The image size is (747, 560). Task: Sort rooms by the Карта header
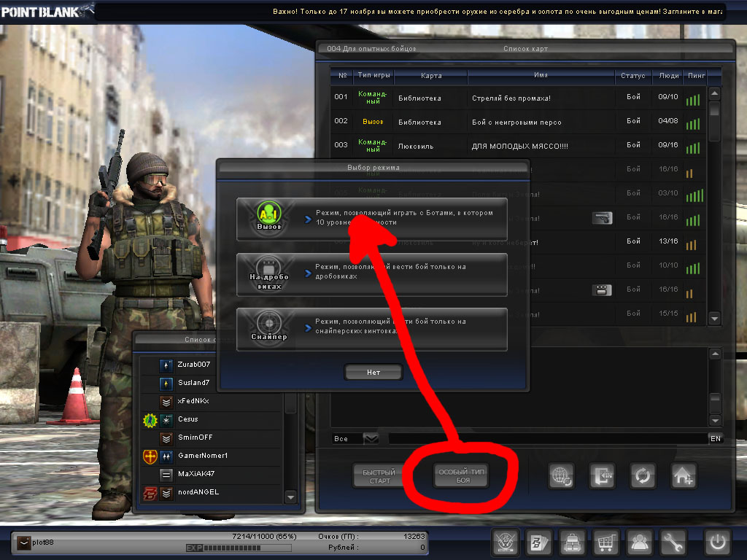(x=431, y=75)
